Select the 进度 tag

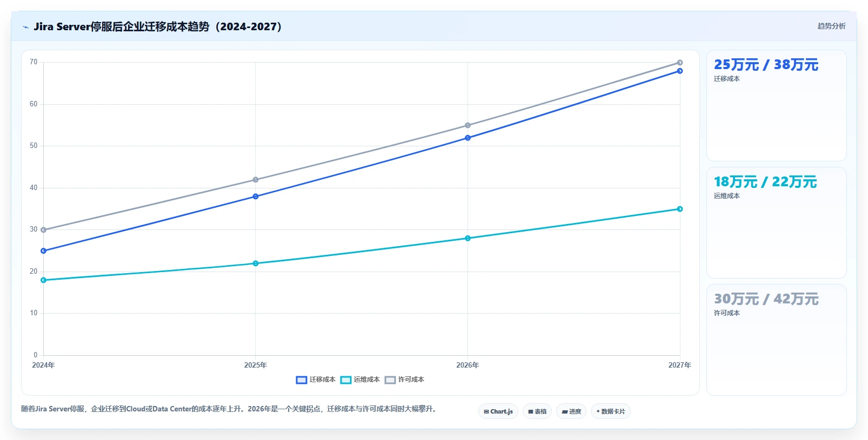click(571, 411)
